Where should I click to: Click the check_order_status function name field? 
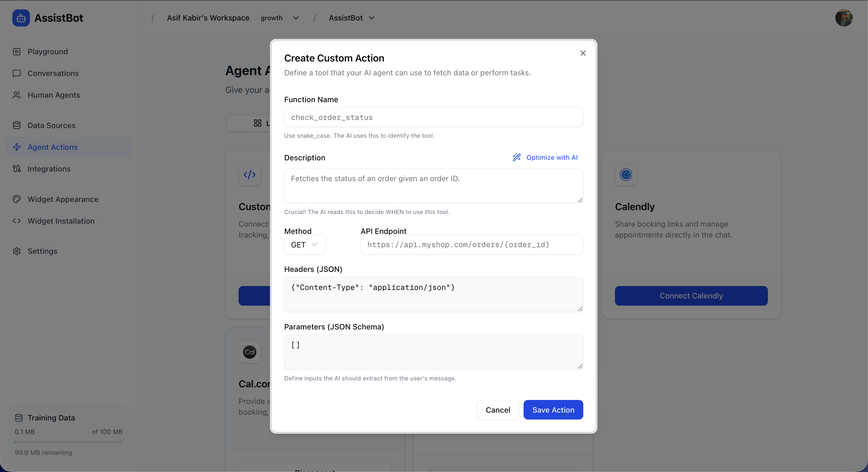tap(433, 117)
